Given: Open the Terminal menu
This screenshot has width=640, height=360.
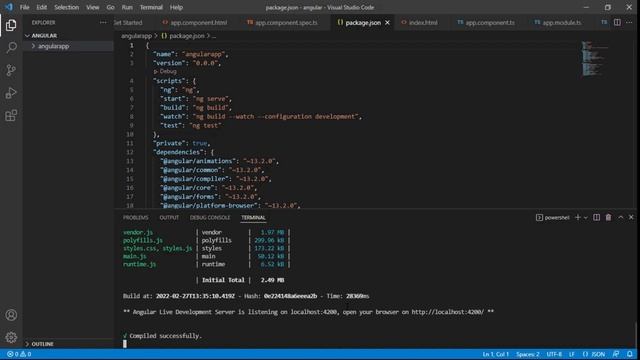Looking at the screenshot, I should pos(151,7).
